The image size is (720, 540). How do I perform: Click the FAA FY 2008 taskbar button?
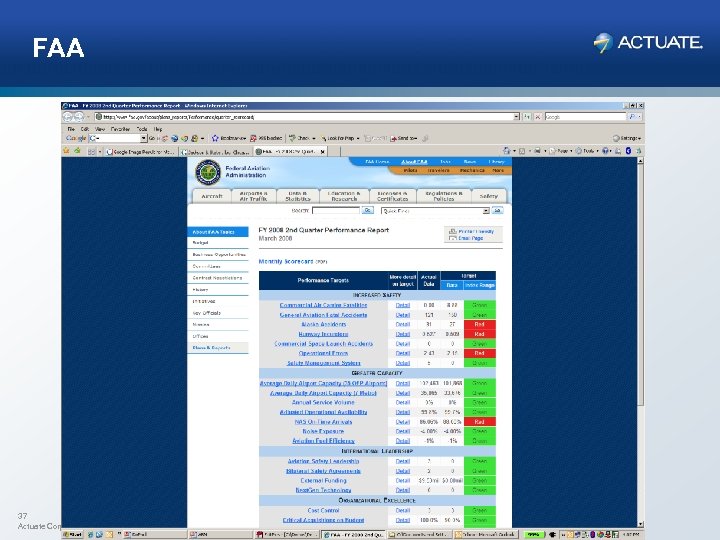point(353,534)
